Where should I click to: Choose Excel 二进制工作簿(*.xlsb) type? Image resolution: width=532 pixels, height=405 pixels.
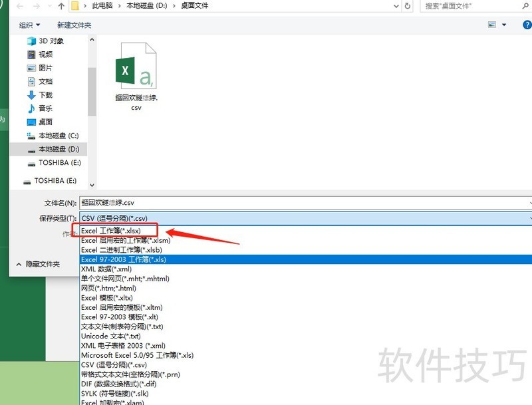coord(306,250)
